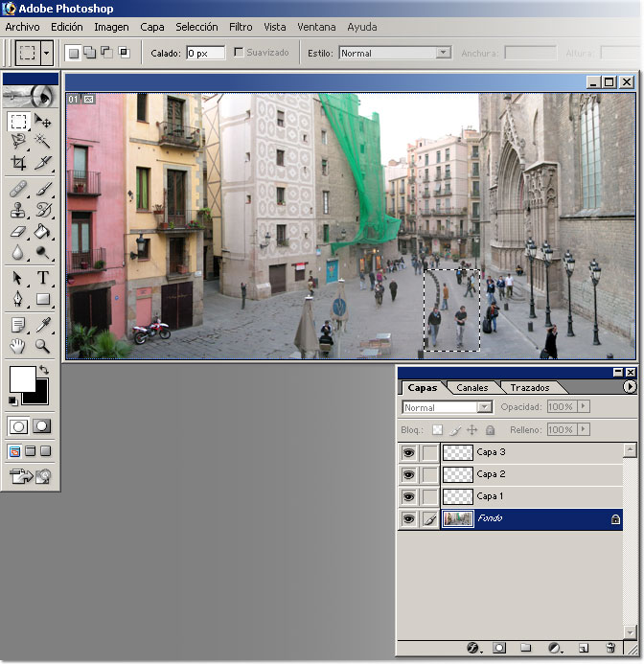Toggle visibility of Capa 1 layer
Viewport: 644px width, 664px height.
coord(409,496)
